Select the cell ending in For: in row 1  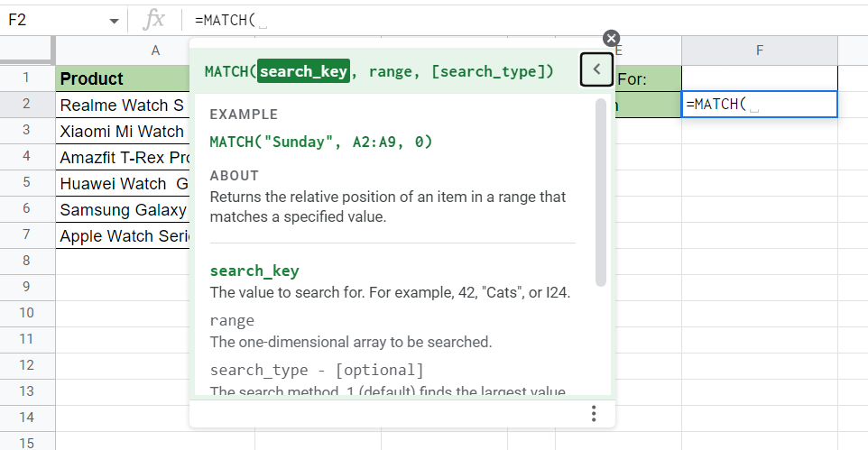coord(647,78)
